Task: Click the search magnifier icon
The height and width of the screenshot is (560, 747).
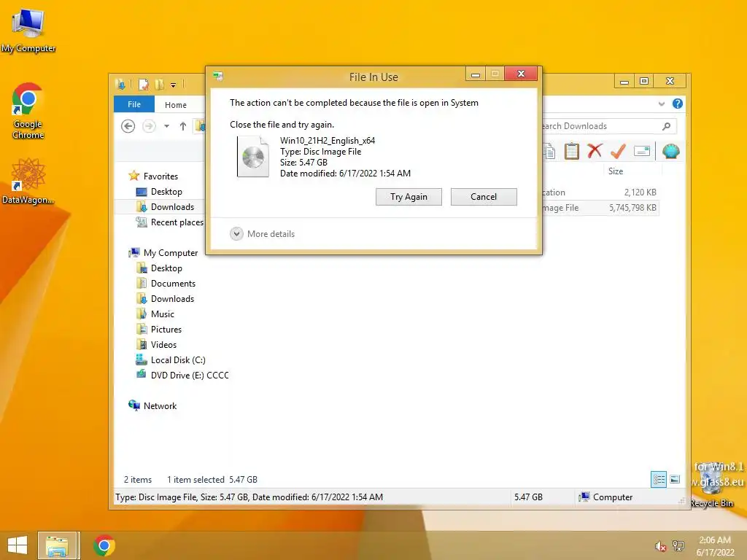Action: [x=667, y=126]
